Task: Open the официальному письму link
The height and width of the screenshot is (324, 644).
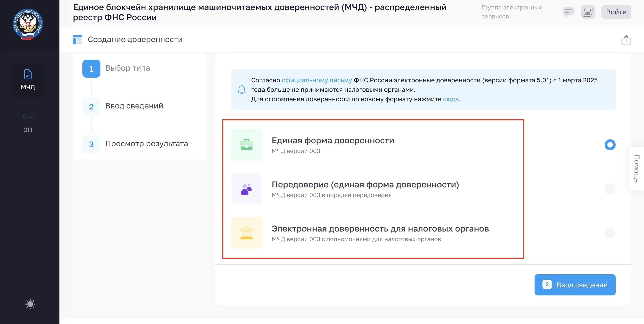Action: (x=317, y=80)
